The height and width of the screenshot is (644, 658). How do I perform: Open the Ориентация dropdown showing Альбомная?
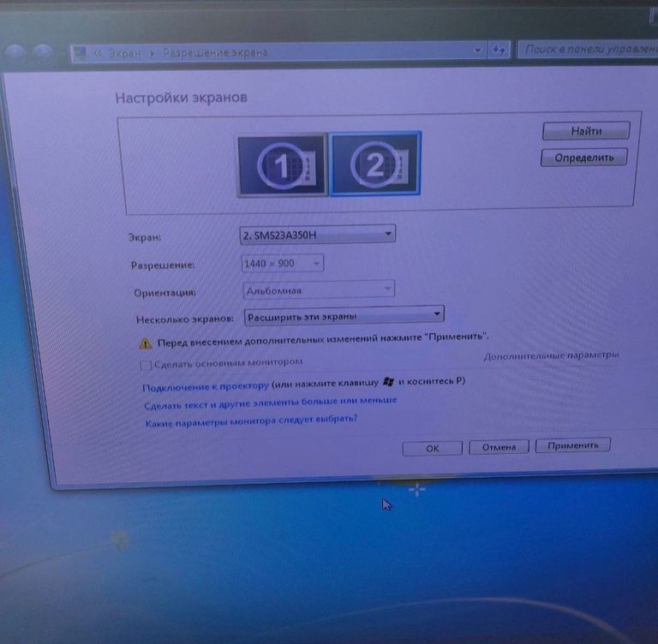tap(319, 289)
